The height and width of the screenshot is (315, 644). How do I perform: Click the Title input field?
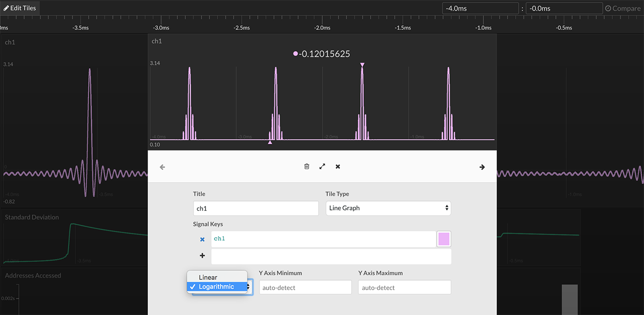coord(256,208)
